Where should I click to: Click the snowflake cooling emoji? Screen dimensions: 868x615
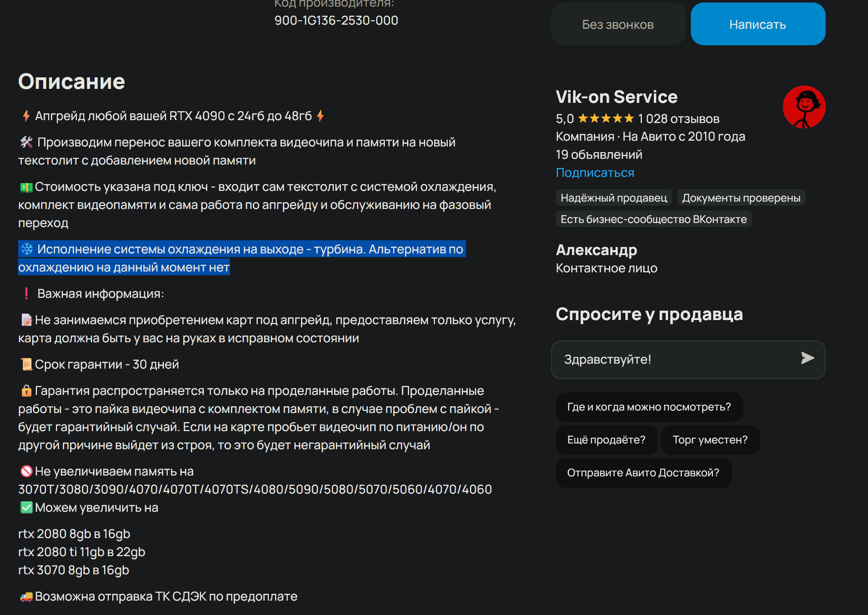(27, 249)
